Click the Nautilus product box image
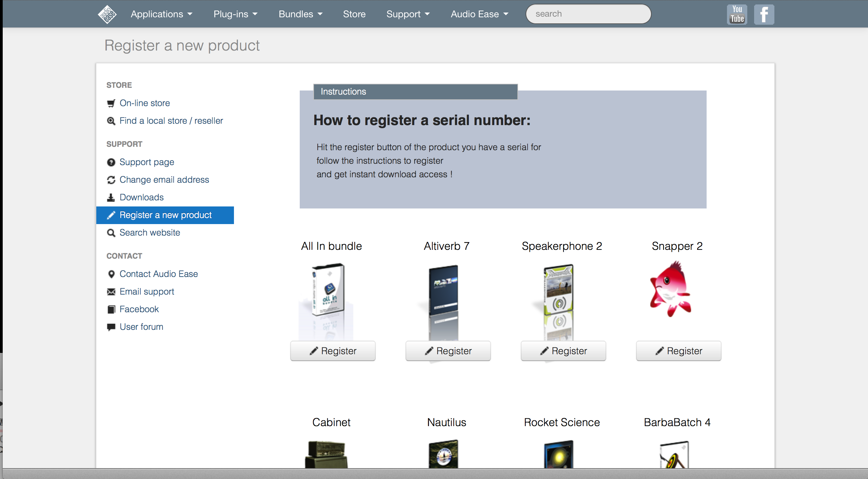 tap(443, 454)
